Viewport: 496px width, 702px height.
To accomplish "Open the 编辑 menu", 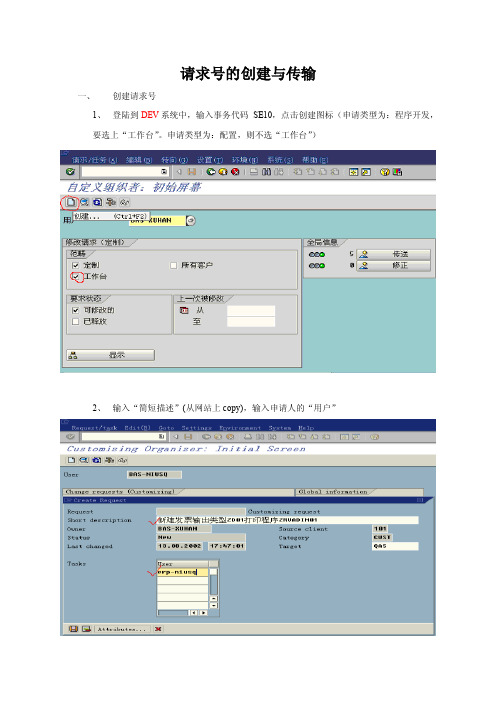I will pos(139,160).
